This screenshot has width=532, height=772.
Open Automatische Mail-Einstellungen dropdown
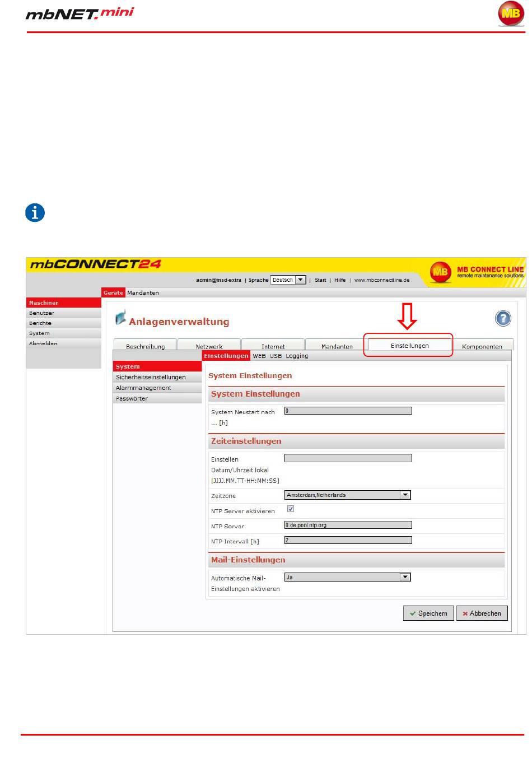click(x=348, y=577)
